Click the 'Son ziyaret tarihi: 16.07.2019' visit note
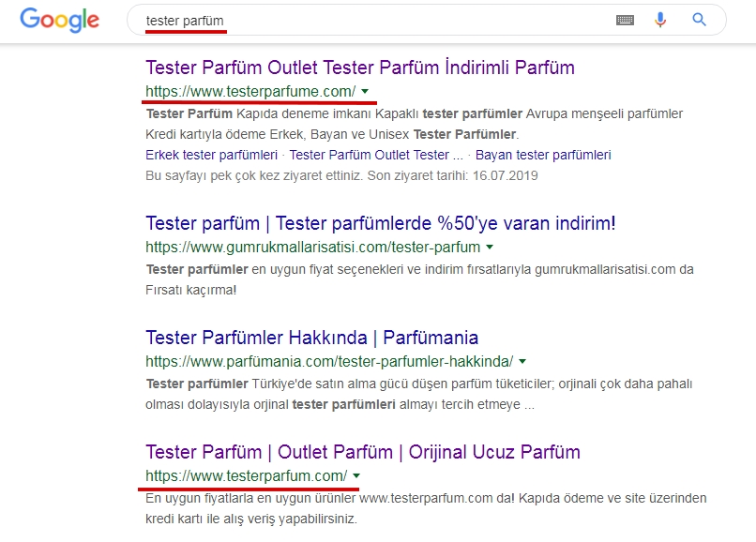 coord(452,175)
